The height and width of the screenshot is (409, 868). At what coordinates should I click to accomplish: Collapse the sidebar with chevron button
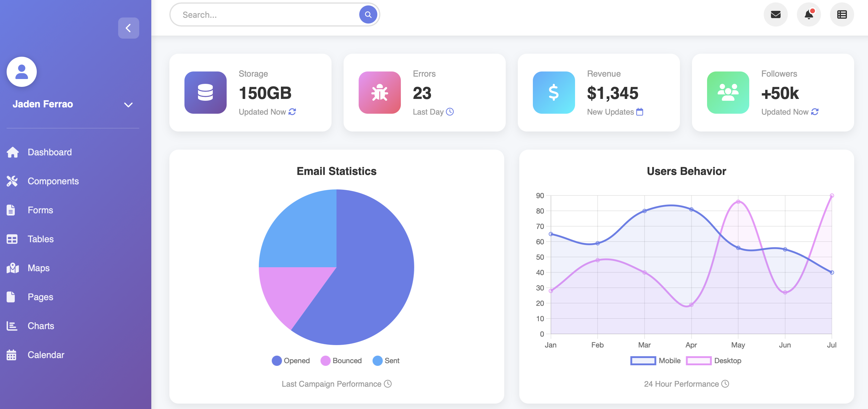coord(128,28)
